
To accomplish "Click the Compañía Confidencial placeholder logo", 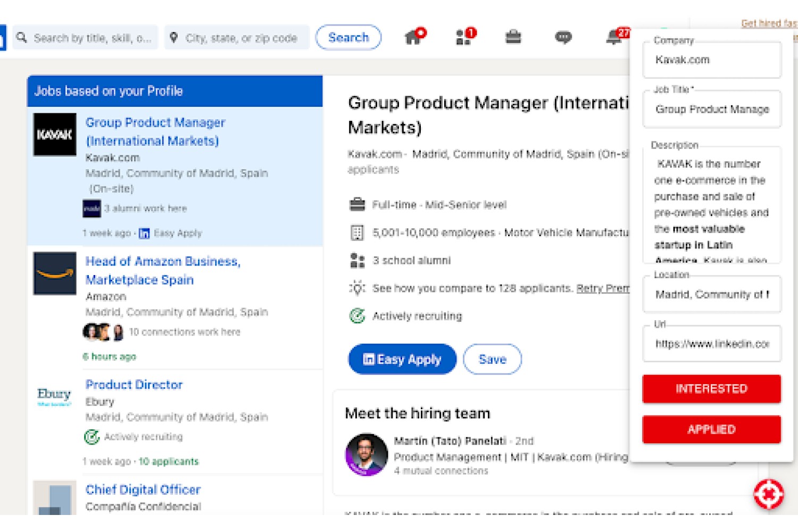I will [55, 498].
